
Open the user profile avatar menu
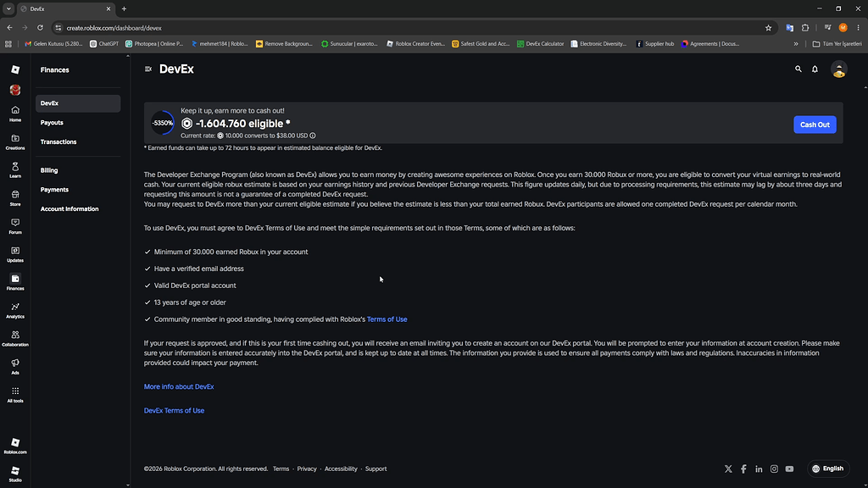pyautogui.click(x=838, y=69)
